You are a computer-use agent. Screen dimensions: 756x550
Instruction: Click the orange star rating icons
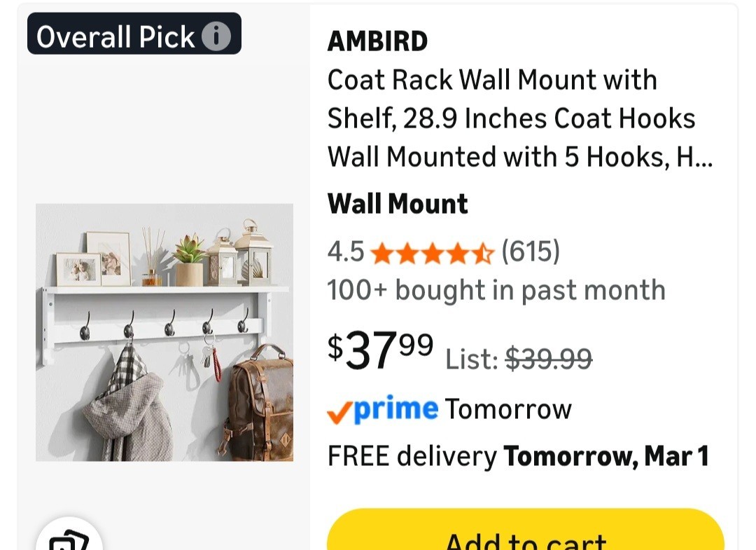(x=432, y=252)
